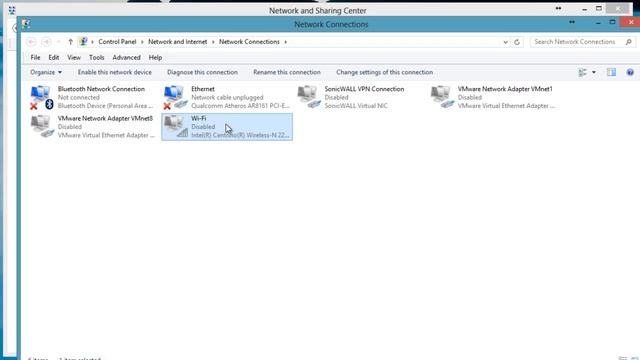640x360 pixels.
Task: Open the Edit menu
Action: [x=53, y=58]
